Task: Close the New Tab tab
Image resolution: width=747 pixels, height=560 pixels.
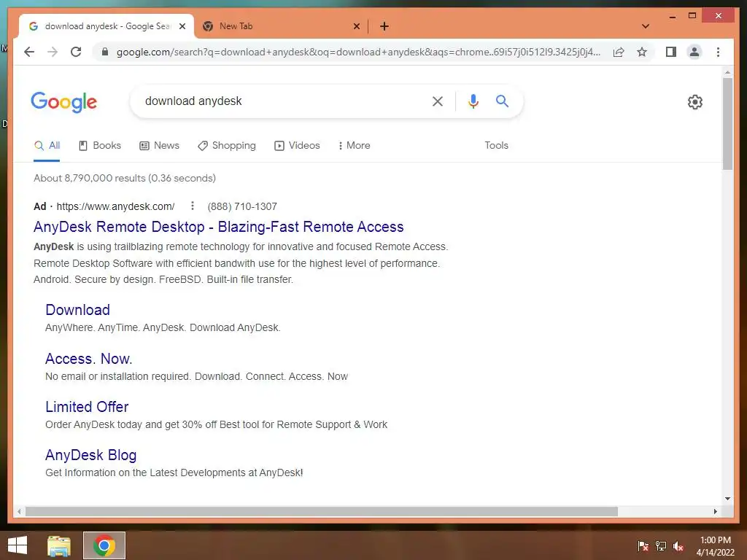Action: point(356,26)
